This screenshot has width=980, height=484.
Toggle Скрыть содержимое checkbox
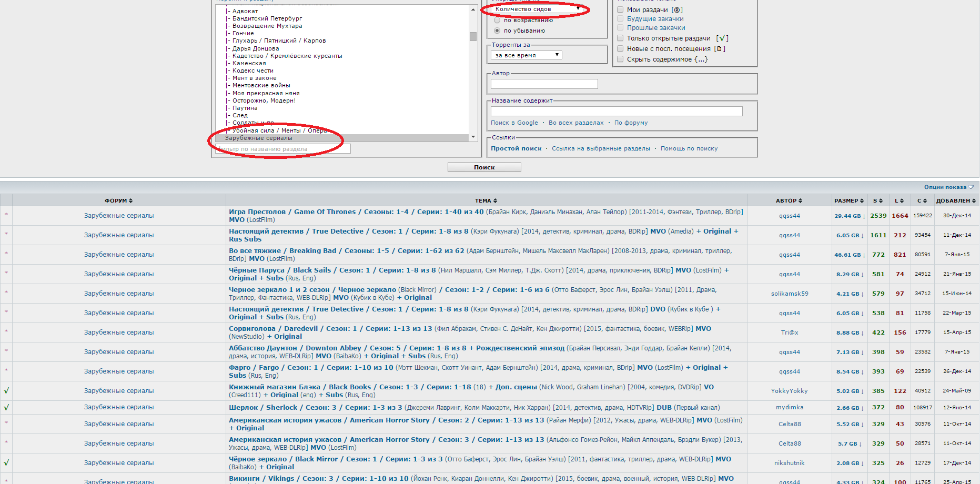620,59
